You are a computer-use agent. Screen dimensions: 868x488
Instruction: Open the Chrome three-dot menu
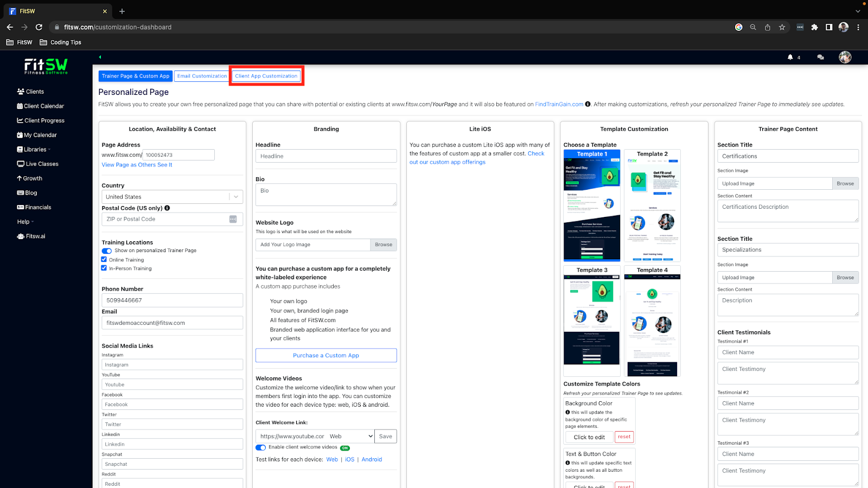[858, 27]
